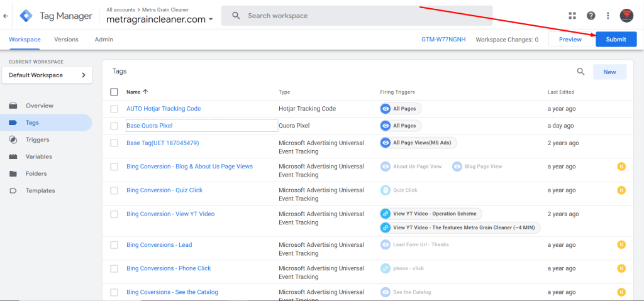Click the user account avatar

(626, 16)
